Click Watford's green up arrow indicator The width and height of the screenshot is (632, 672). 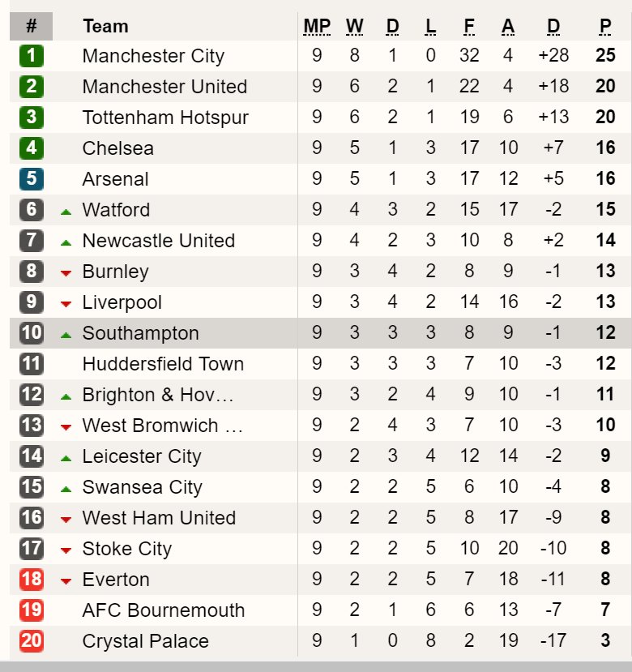pyautogui.click(x=66, y=212)
